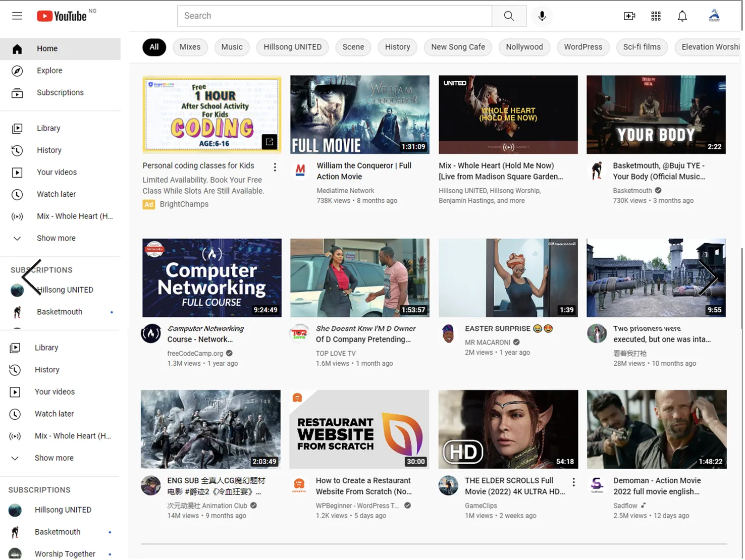Open the hamburger guide menu
Viewport: 745px width, 560px height.
click(17, 16)
